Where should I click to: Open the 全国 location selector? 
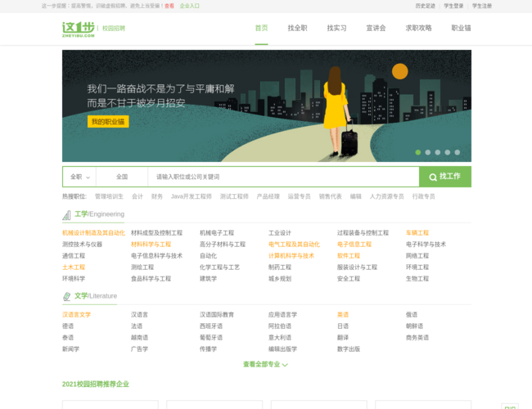pos(122,177)
